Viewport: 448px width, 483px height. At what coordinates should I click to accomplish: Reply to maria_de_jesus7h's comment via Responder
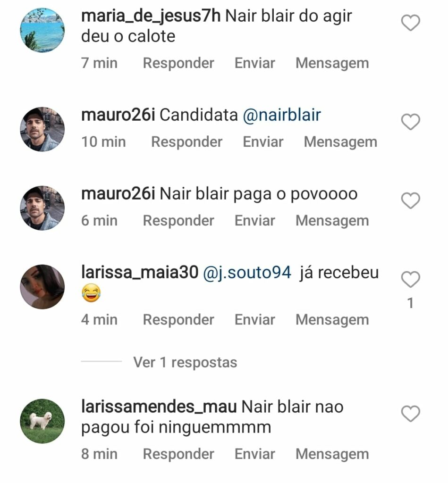[x=178, y=63]
